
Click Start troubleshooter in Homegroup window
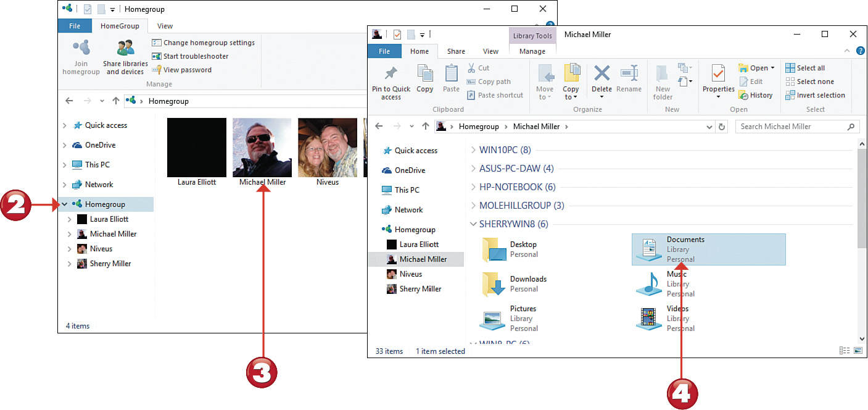pos(190,56)
